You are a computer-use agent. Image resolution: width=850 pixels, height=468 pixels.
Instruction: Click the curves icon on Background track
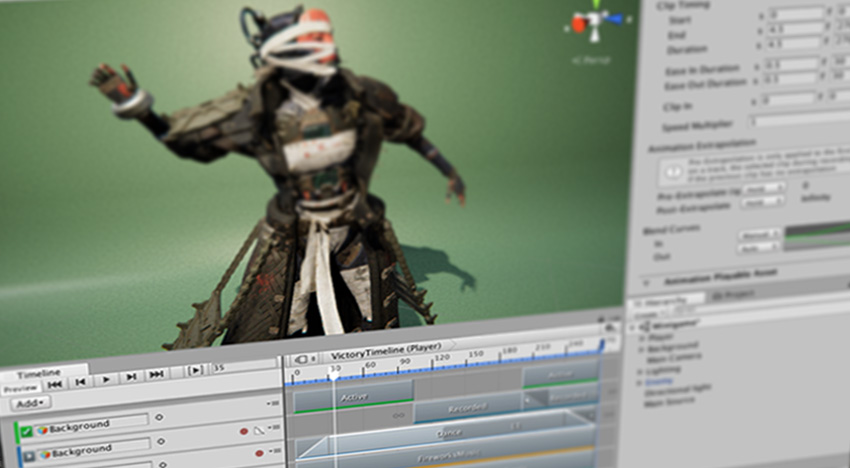258,430
